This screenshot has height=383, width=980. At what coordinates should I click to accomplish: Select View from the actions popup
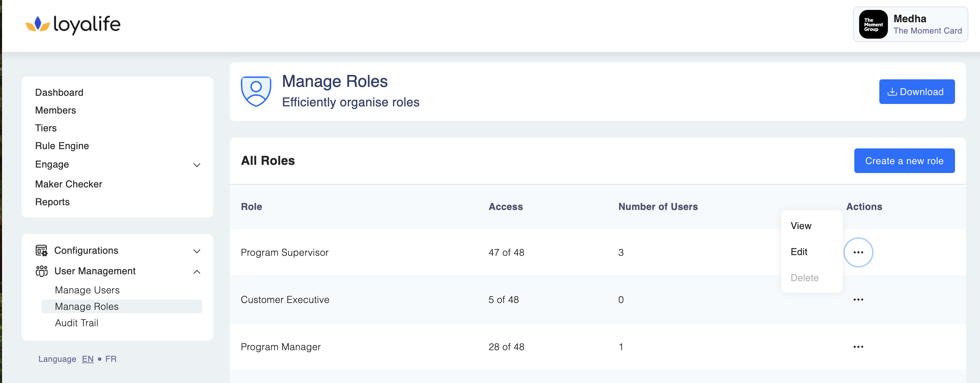801,226
